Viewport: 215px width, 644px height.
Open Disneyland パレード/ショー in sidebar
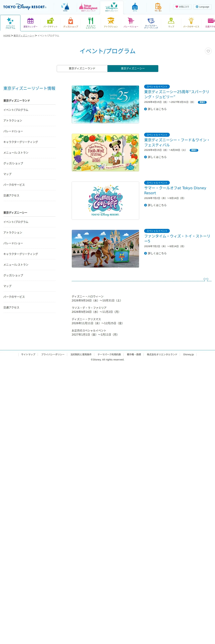click(x=29, y=132)
